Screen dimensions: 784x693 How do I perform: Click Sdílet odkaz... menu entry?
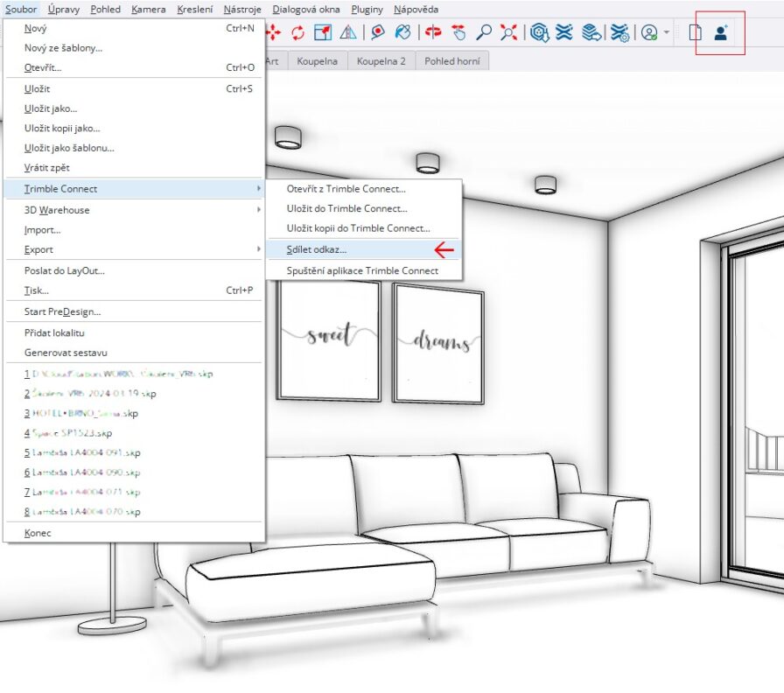click(317, 250)
